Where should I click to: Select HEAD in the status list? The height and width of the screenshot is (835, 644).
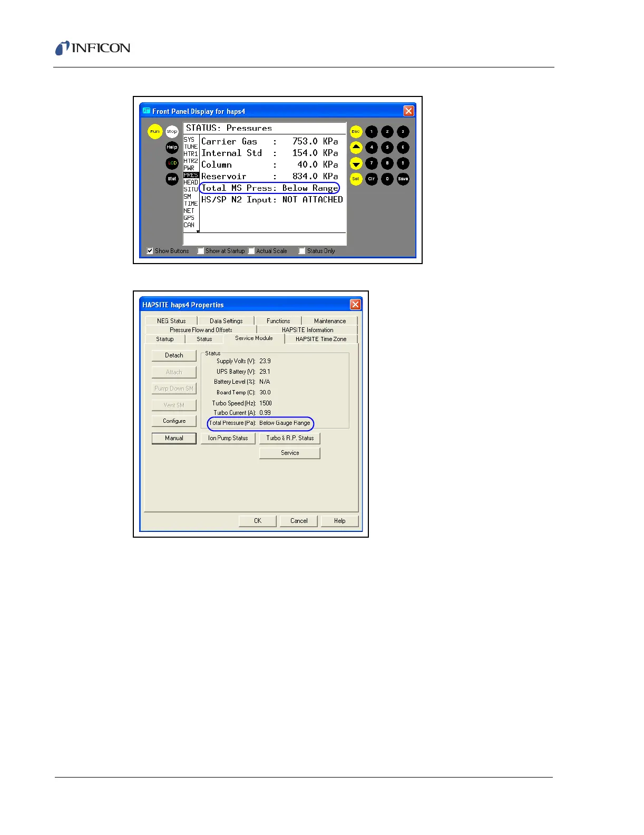tap(191, 182)
